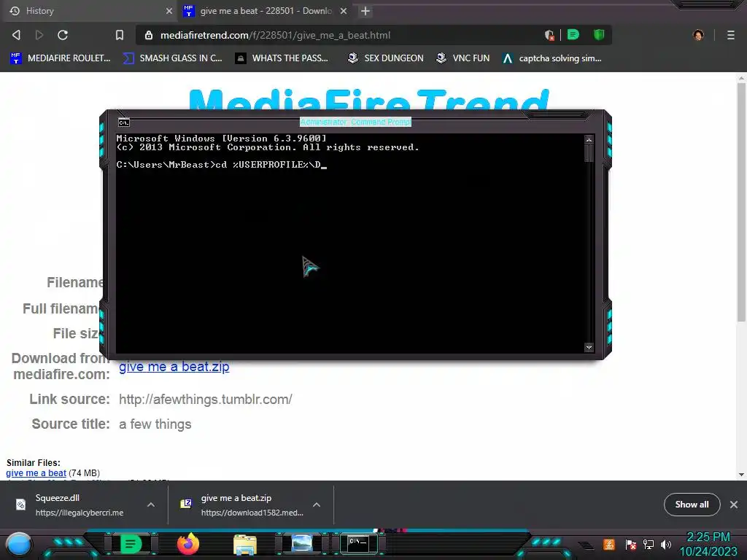This screenshot has height=560, width=747.
Task: Switch to Command Prompt taskbar button
Action: point(359,543)
